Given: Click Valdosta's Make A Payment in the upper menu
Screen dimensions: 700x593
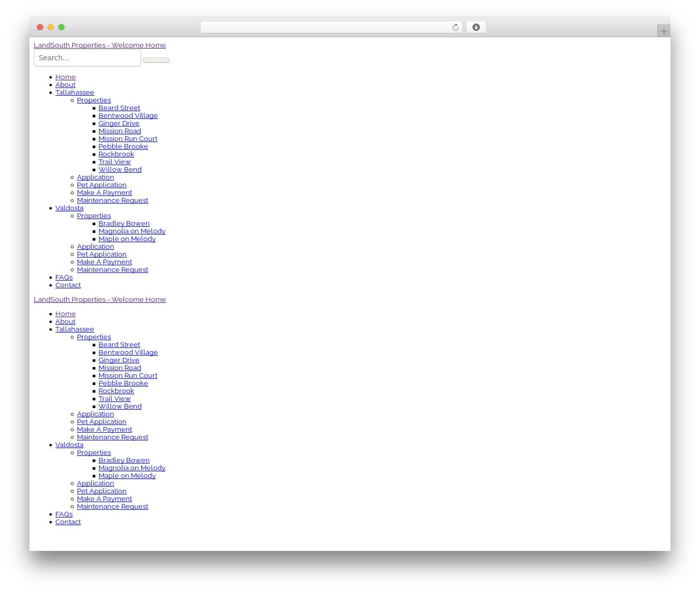Looking at the screenshot, I should coord(104,262).
